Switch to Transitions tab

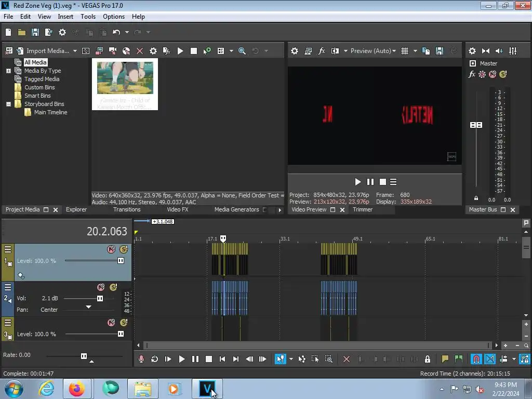127,210
